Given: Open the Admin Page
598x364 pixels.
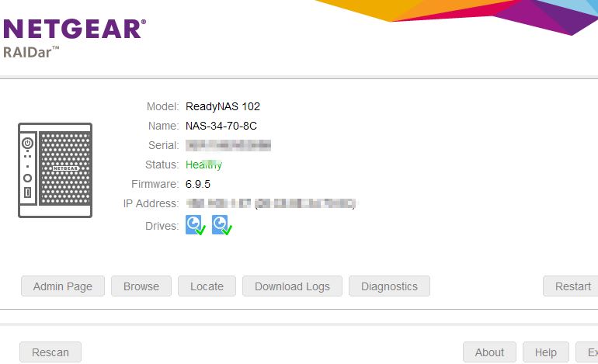Looking at the screenshot, I should pyautogui.click(x=63, y=286).
